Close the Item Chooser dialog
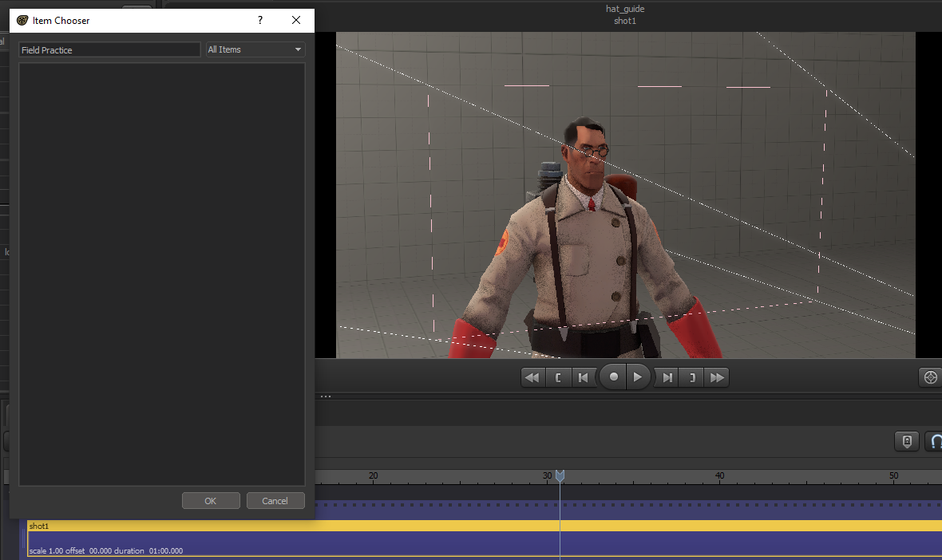This screenshot has width=942, height=560. [x=296, y=20]
